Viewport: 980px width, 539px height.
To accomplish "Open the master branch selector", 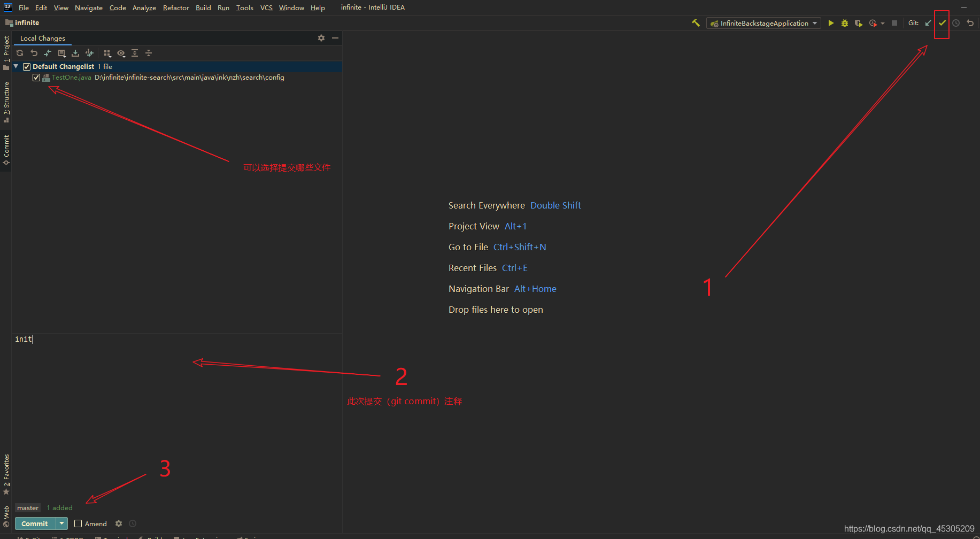I will click(x=28, y=508).
